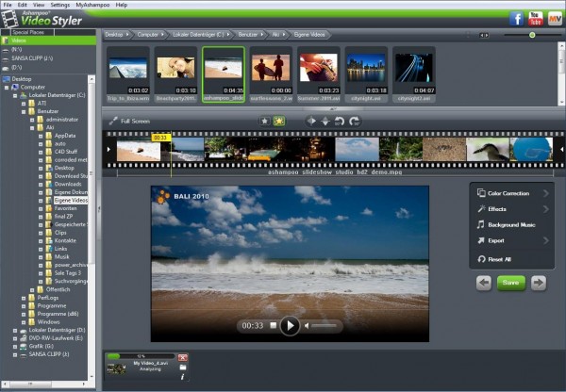Screen dimensions: 566x392
Task: Show info for My Video_4.avi job
Action: click(x=183, y=377)
